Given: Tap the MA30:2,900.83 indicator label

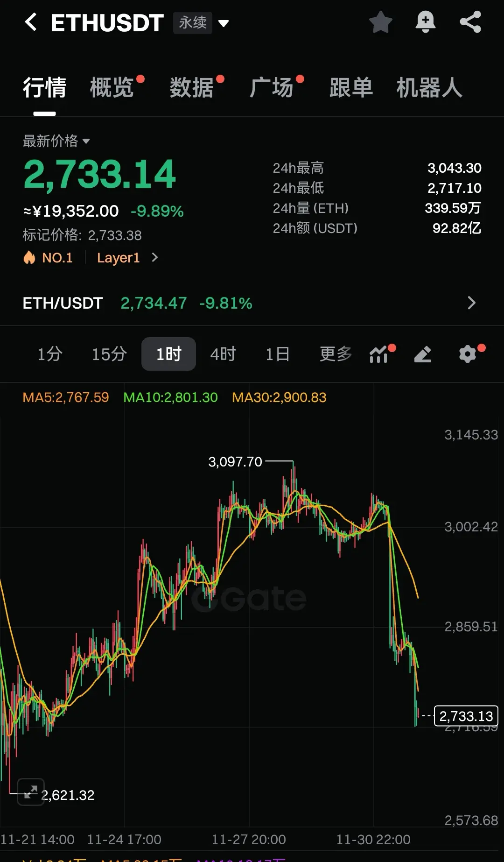Looking at the screenshot, I should coord(279,397).
